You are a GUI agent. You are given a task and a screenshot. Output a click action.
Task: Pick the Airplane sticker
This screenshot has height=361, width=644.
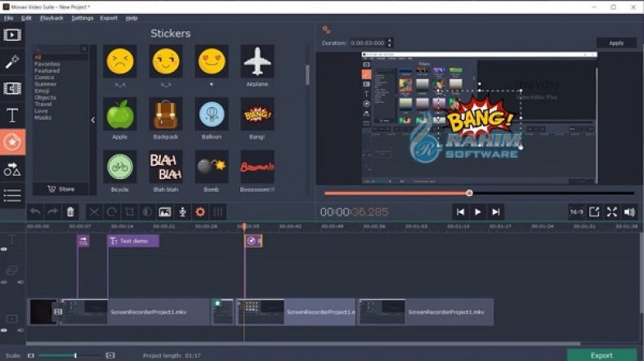point(257,61)
